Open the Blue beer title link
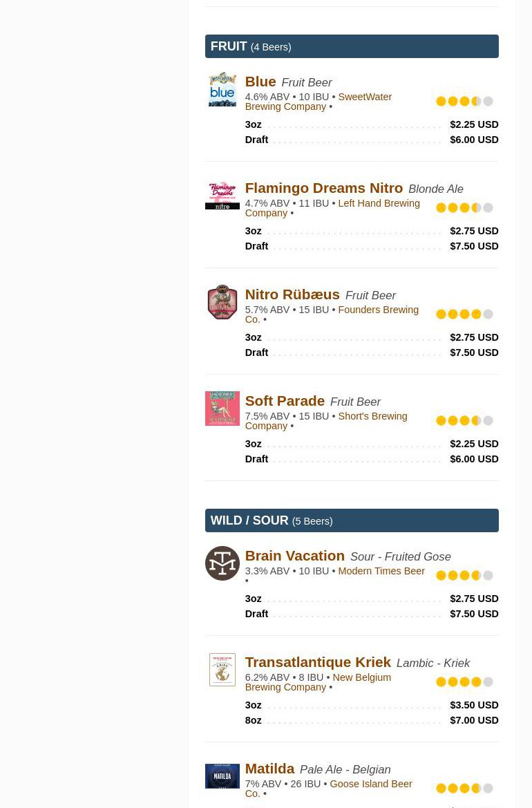The image size is (532, 808). 260,82
